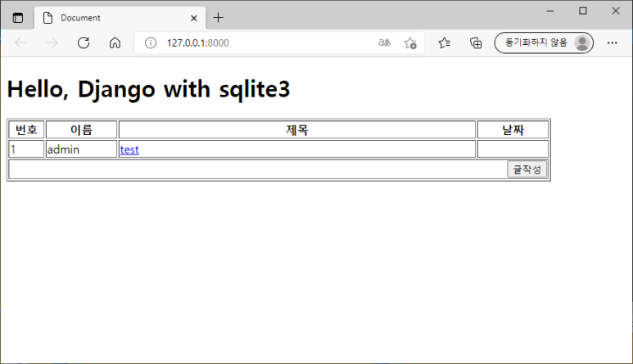Go back to previous page
The image size is (633, 364).
pyautogui.click(x=20, y=43)
